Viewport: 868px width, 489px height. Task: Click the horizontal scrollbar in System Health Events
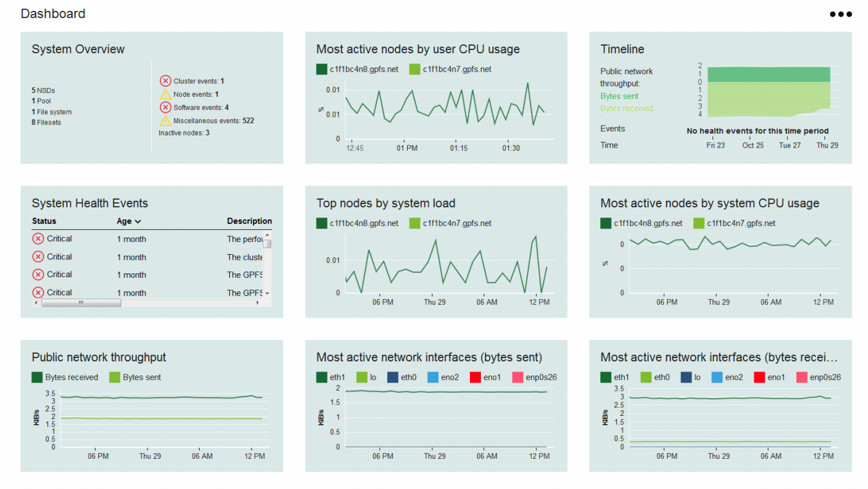[x=82, y=303]
